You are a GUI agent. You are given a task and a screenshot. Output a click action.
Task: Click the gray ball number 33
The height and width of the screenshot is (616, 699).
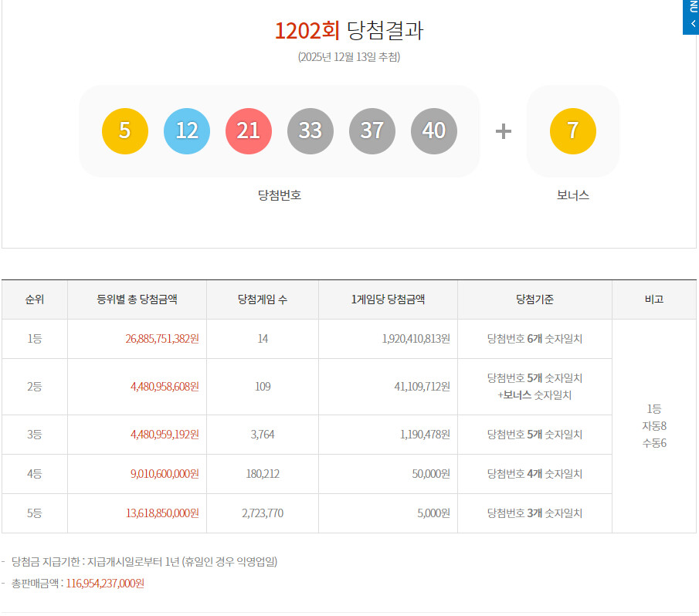310,131
